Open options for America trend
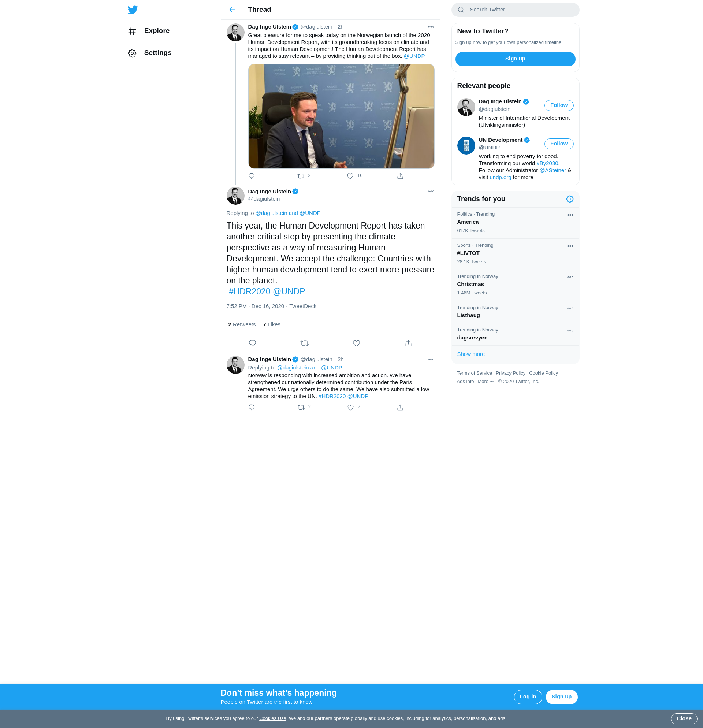Screen dimensions: 703x728 pos(570,215)
